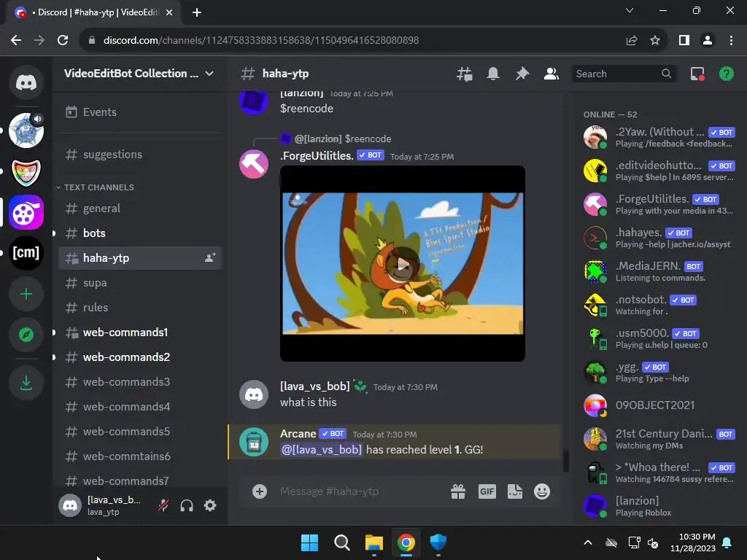Open the web-commands4 channel
Viewport: 747px width, 560px height.
point(139,407)
